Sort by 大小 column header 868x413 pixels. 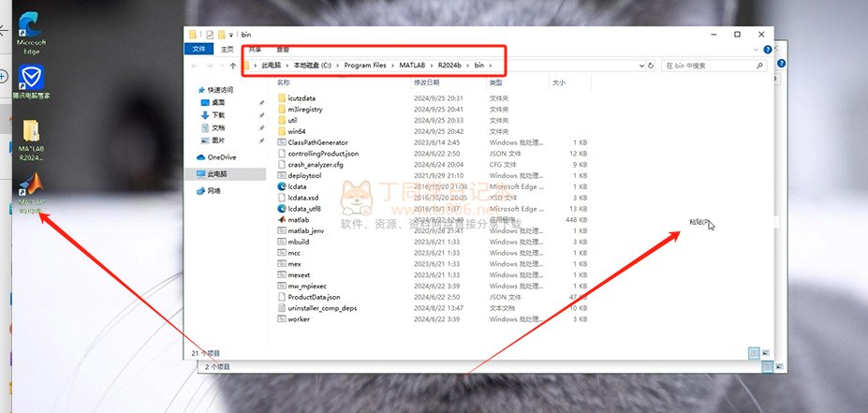[x=559, y=82]
